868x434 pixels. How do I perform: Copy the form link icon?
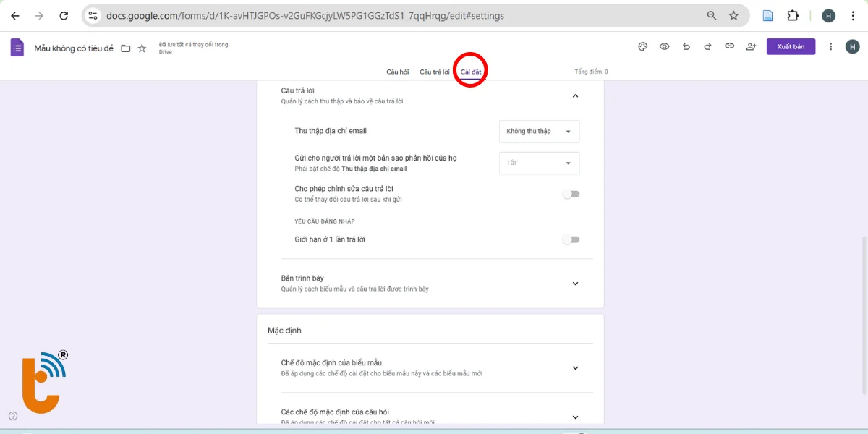729,46
